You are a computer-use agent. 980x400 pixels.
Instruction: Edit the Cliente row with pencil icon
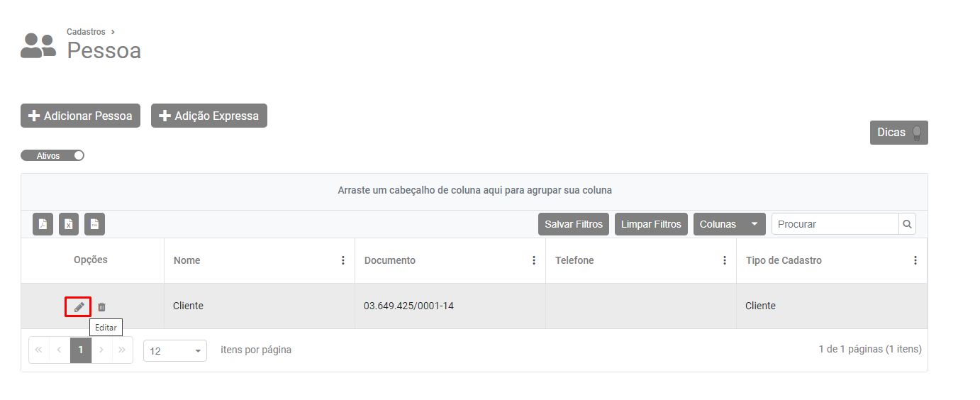pyautogui.click(x=79, y=306)
